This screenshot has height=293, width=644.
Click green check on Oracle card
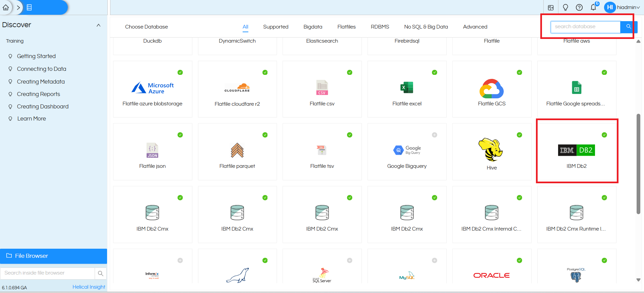[519, 260]
